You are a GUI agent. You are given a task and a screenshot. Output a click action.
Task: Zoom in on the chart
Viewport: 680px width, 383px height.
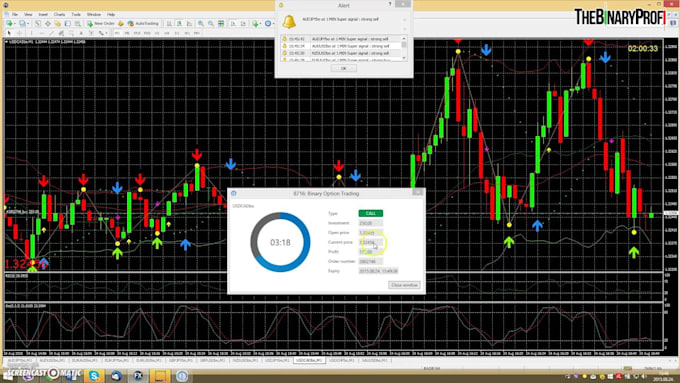tap(200, 23)
